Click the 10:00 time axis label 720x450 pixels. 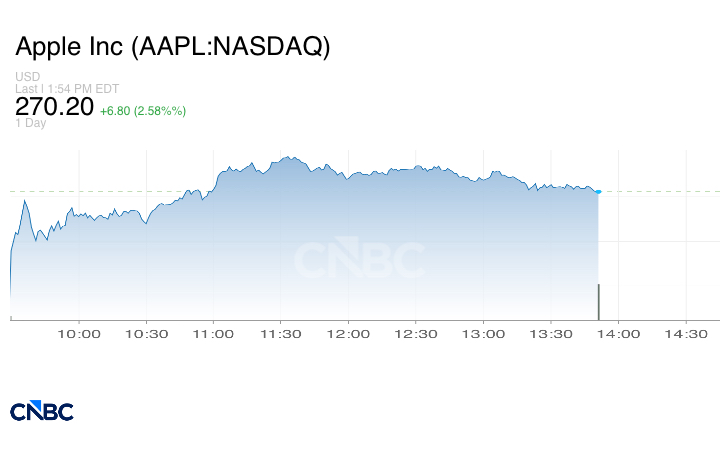[80, 334]
